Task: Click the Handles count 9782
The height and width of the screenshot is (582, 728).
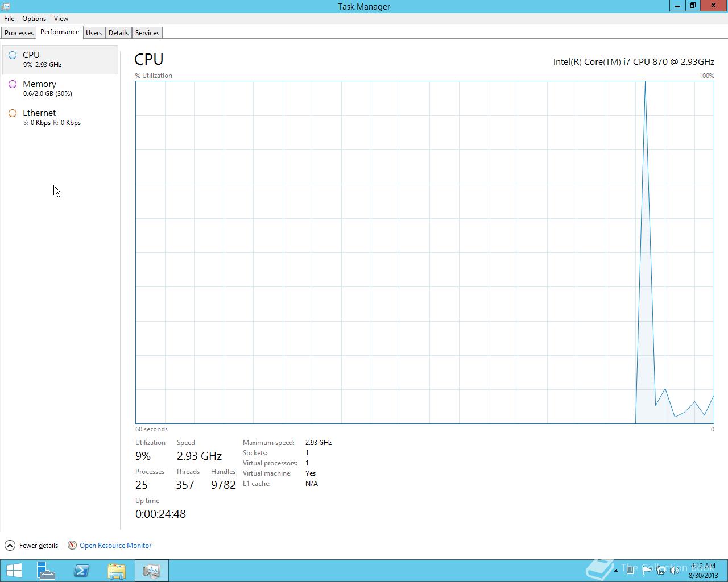Action: tap(223, 485)
